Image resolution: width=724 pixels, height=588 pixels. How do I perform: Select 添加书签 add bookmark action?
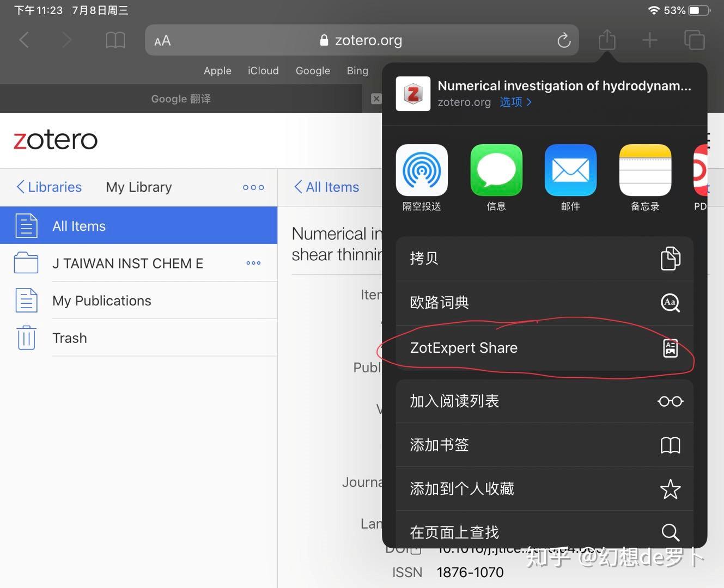pyautogui.click(x=544, y=445)
